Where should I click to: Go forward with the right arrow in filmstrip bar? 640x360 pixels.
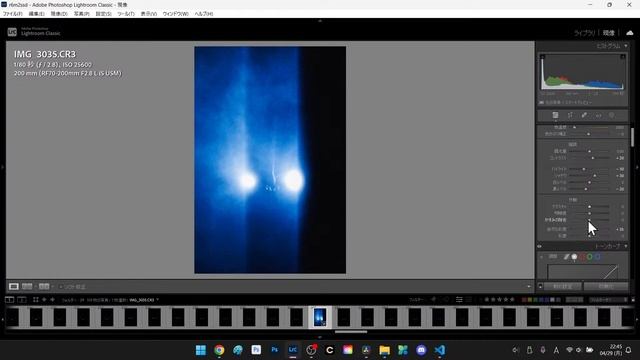tap(52, 300)
